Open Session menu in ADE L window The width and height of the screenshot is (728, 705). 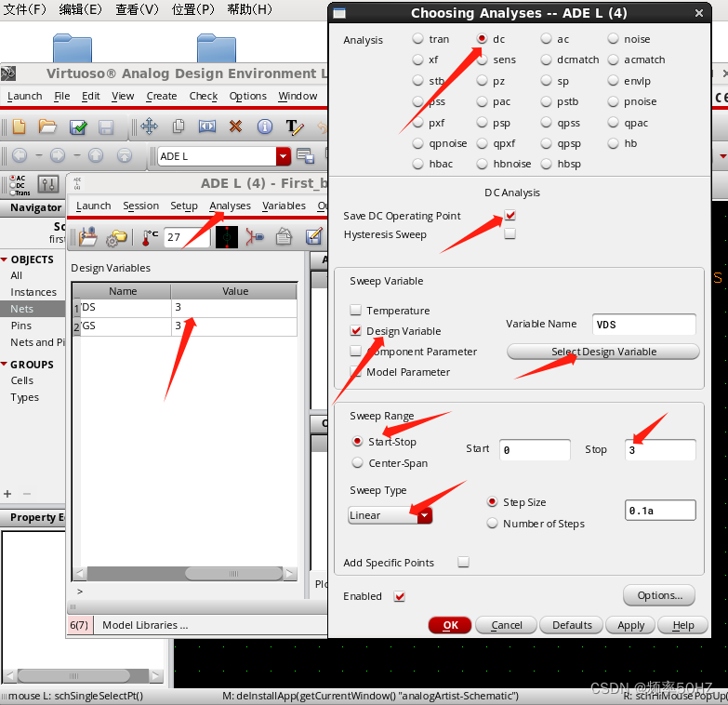click(140, 206)
